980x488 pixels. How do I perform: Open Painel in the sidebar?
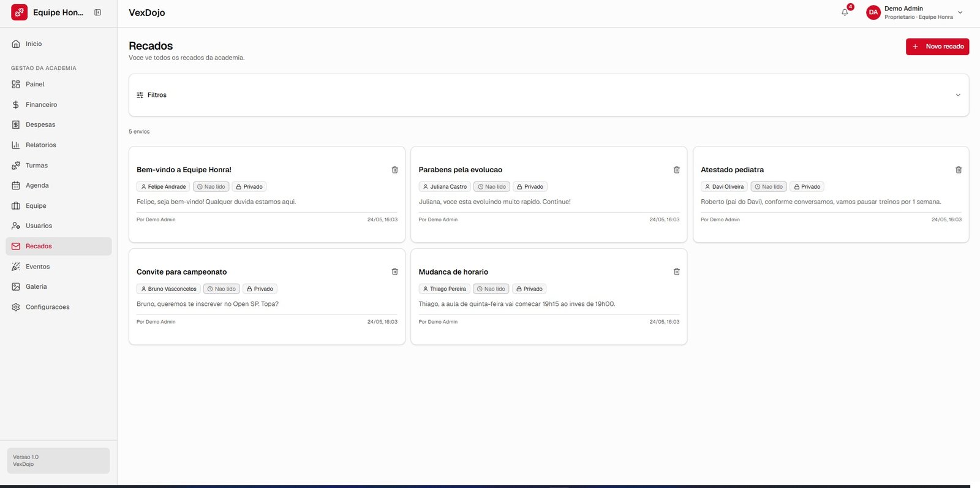[x=59, y=85]
